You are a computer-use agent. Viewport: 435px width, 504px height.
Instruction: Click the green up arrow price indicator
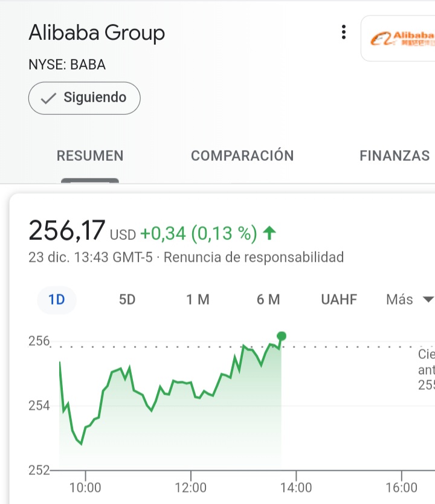click(x=269, y=233)
